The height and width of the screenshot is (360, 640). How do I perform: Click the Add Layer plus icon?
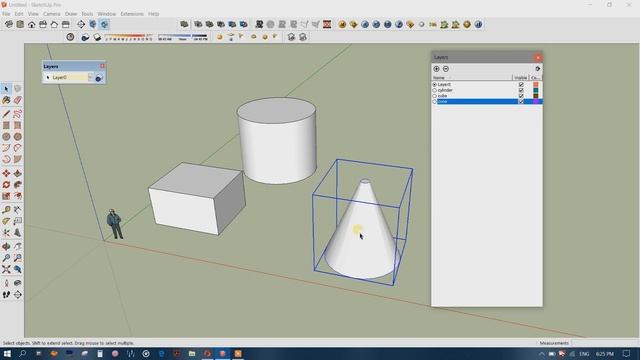[x=436, y=69]
